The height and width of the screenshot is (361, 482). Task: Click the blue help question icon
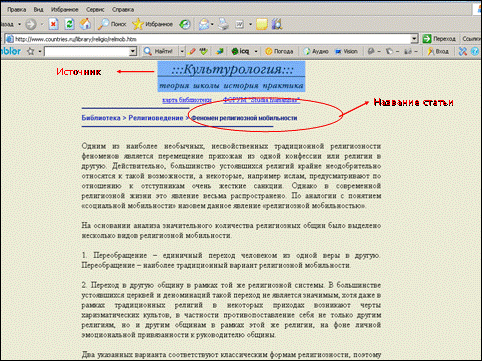pyautogui.click(x=475, y=51)
